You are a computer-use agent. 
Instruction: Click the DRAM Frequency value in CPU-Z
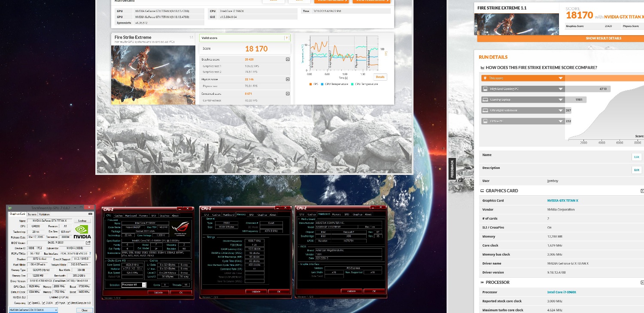(x=255, y=241)
